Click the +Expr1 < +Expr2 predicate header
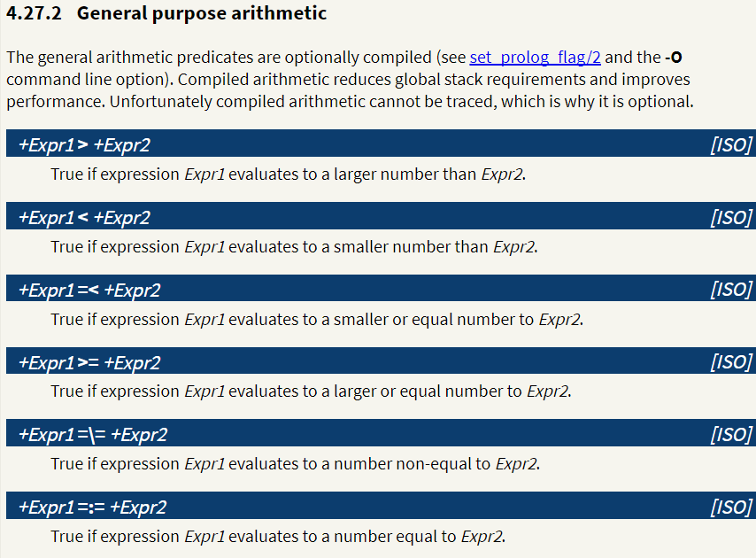This screenshot has width=756, height=558. [84, 218]
